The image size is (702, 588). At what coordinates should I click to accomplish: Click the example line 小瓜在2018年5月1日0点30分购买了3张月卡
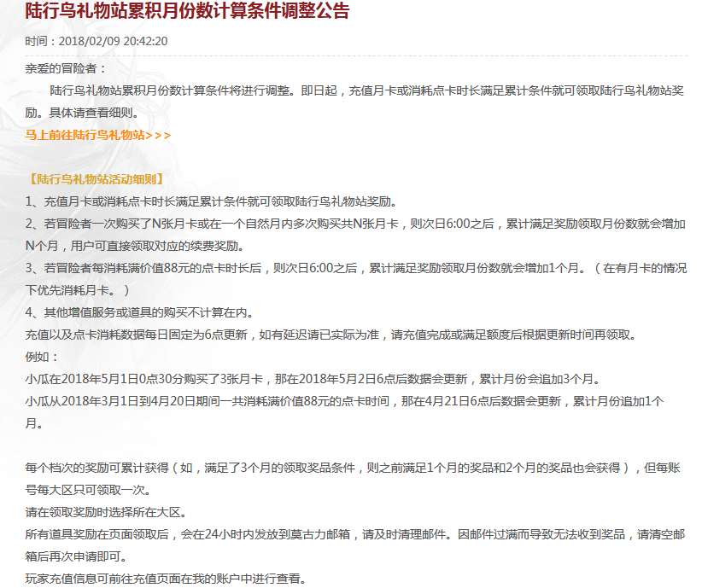313,379
